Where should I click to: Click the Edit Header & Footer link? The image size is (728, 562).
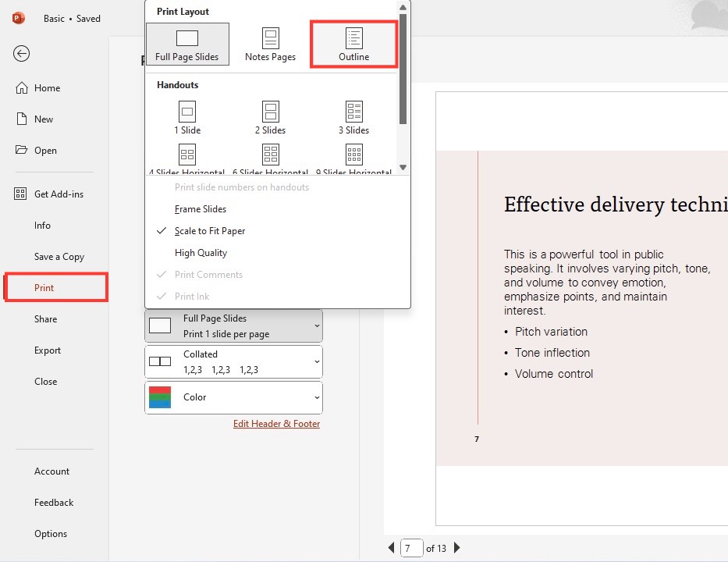tap(276, 424)
